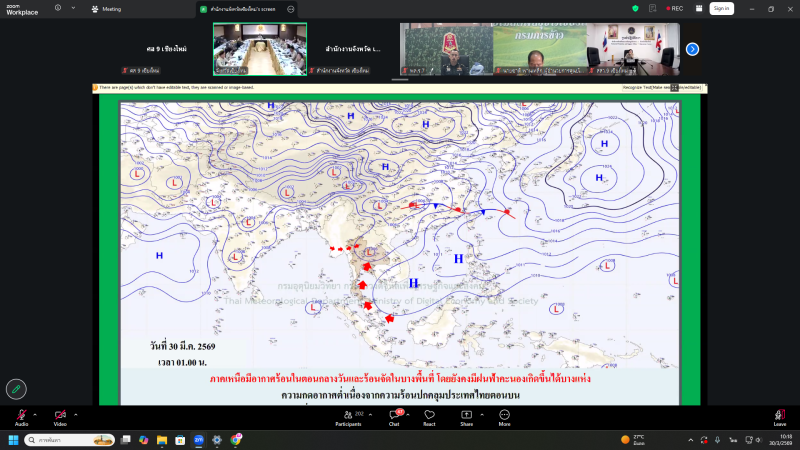Select the highlighted conference room video thumbnail
This screenshot has height=450, width=800.
point(246,49)
